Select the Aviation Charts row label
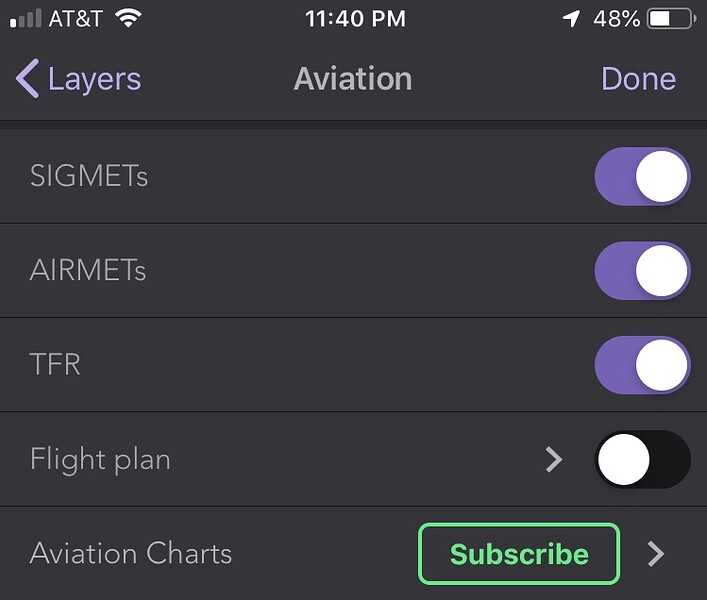 pyautogui.click(x=131, y=554)
